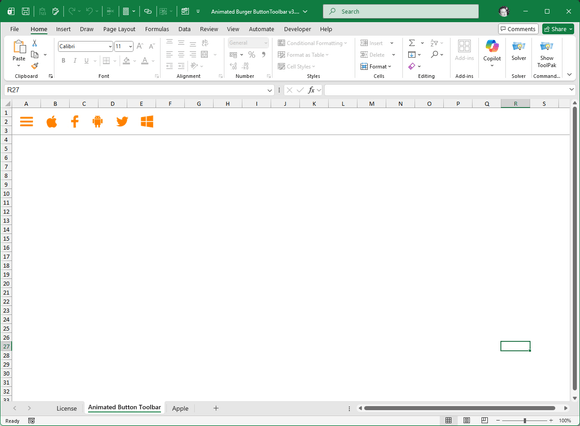Click the Clear eraser icon in Editing
This screenshot has height=426, width=580.
(x=412, y=66)
